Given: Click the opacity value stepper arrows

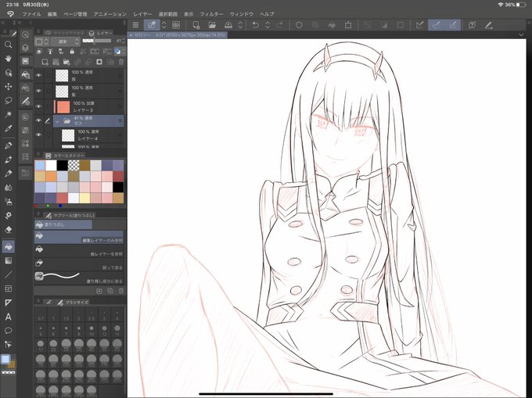Looking at the screenshot, I should pos(124,41).
